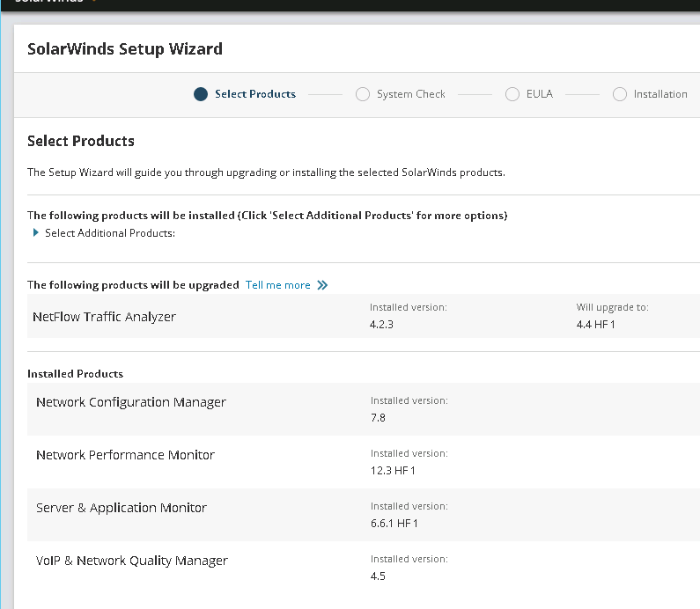
Task: Click the Installation step circle
Action: click(x=620, y=94)
